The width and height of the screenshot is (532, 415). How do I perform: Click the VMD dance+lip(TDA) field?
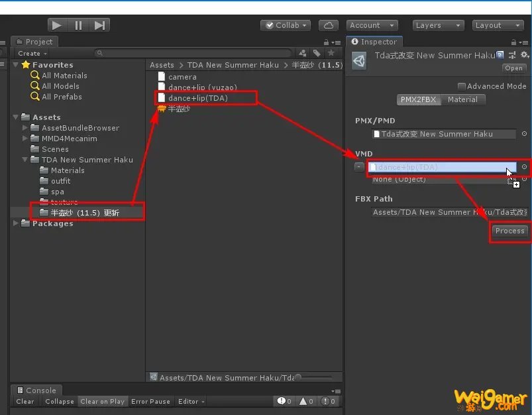click(x=442, y=167)
